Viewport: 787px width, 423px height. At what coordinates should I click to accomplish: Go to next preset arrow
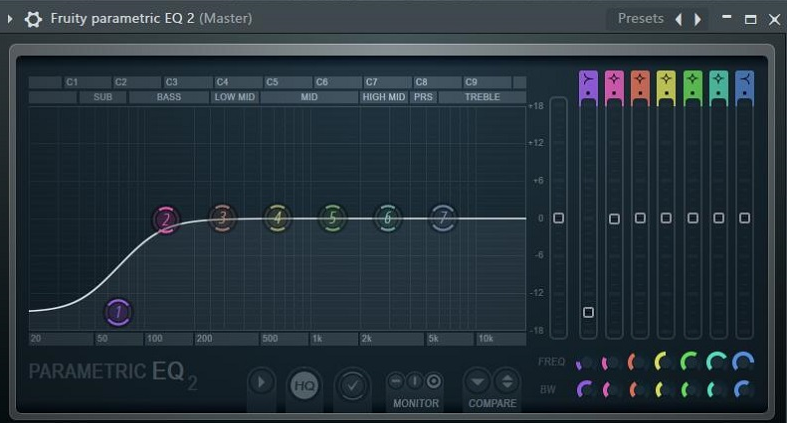point(697,20)
